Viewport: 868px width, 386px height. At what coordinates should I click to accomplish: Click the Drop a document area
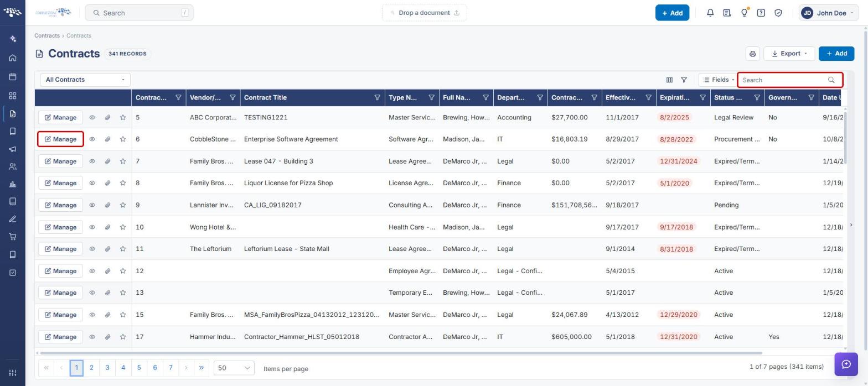pos(425,13)
